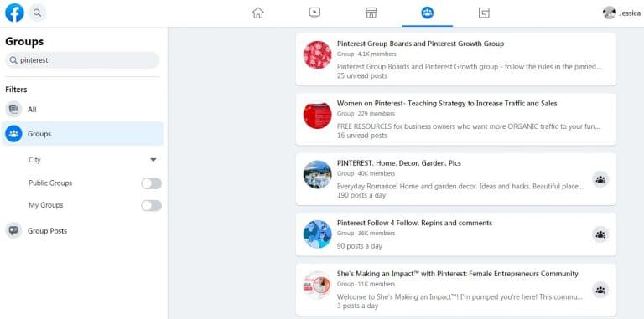Select the Groups filter label
The image size is (644, 319).
[x=39, y=134]
